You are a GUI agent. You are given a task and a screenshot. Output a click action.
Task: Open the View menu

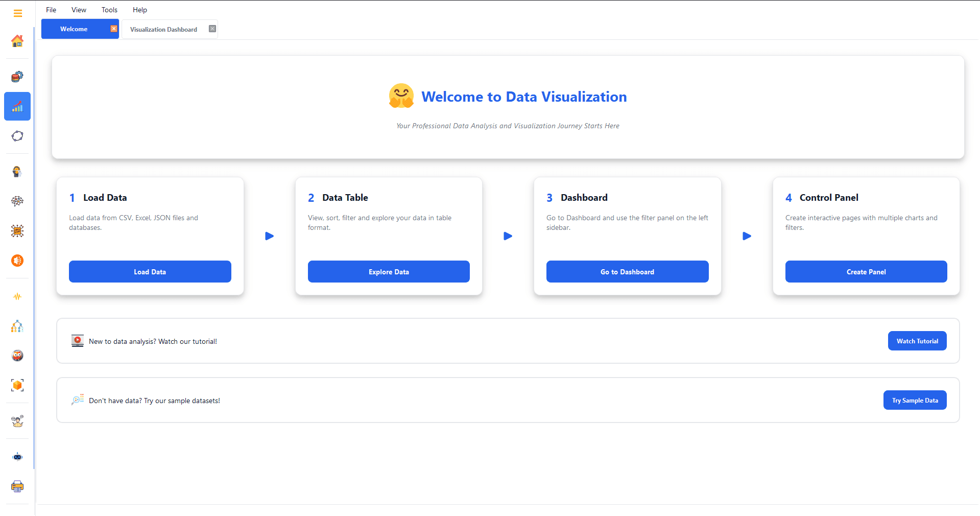click(x=79, y=10)
